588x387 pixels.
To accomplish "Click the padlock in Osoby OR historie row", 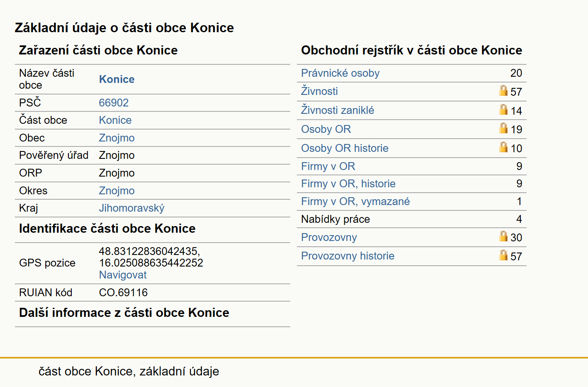I will [503, 147].
